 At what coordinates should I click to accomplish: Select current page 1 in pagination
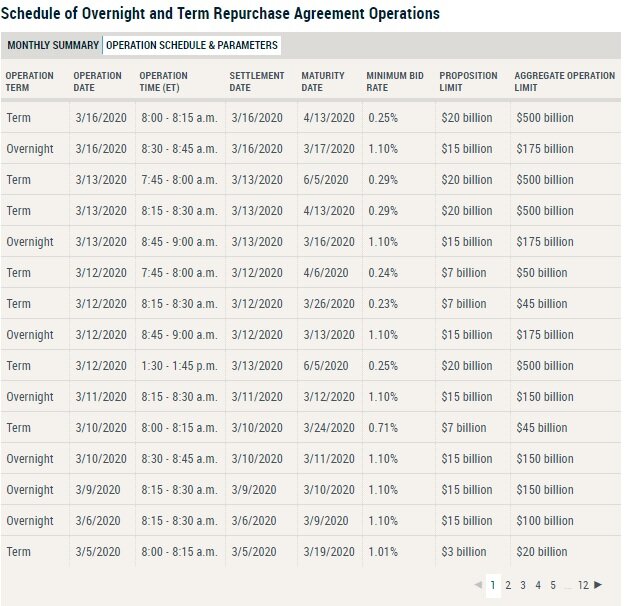(493, 585)
